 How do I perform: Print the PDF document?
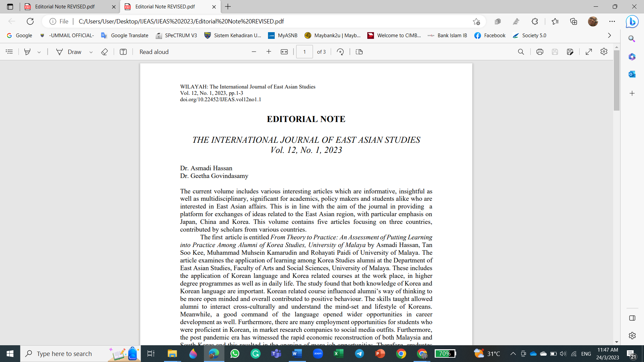coord(540,52)
